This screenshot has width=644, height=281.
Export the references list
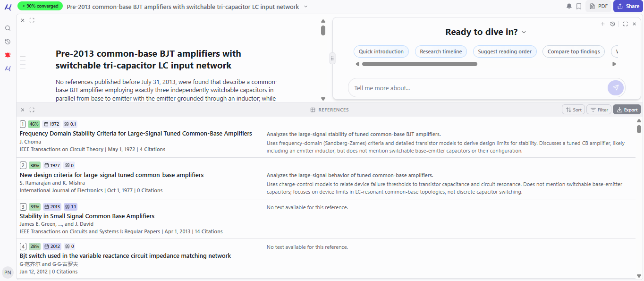click(x=627, y=110)
